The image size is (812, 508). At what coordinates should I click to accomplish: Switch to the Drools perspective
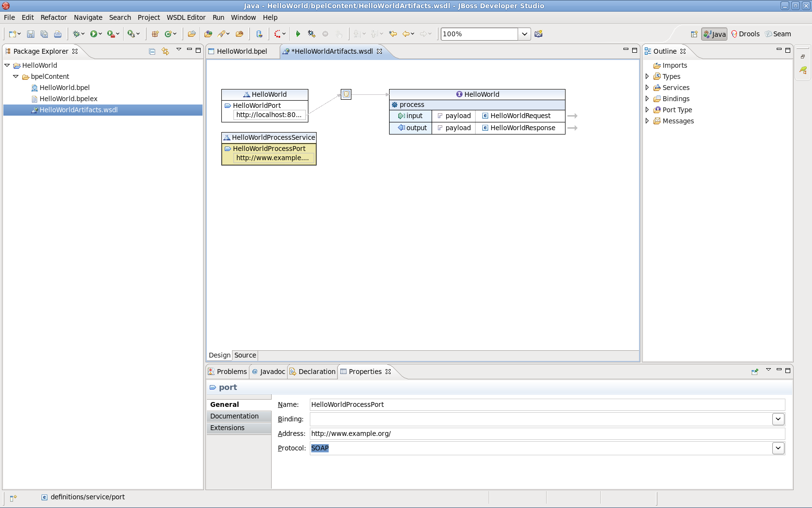tap(746, 34)
